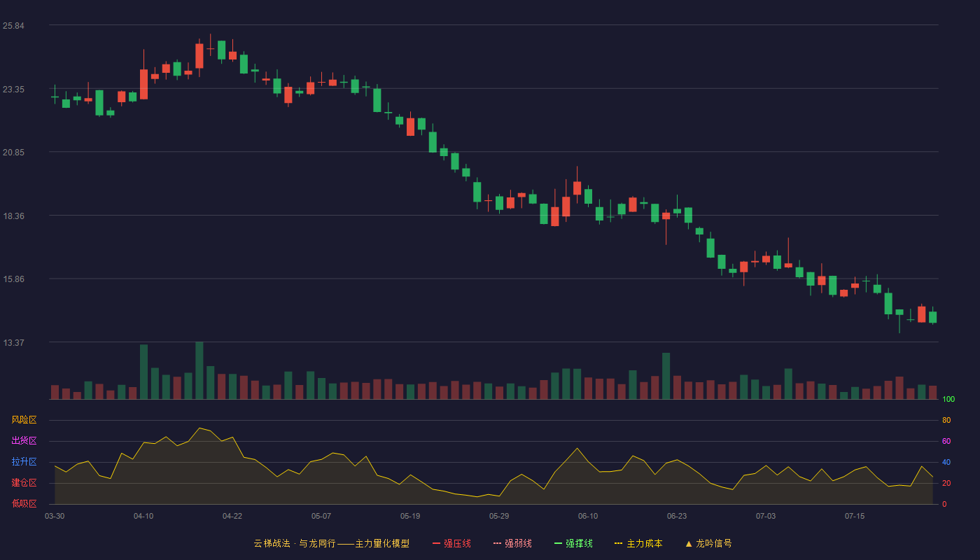This screenshot has width=980, height=560.
Task: Click the orange 80 indicator axis label
Action: [946, 421]
